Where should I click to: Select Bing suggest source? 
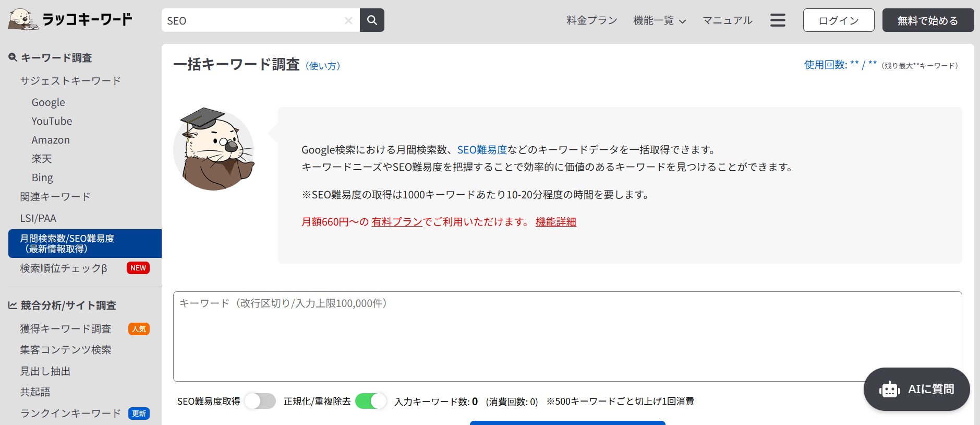coord(42,178)
